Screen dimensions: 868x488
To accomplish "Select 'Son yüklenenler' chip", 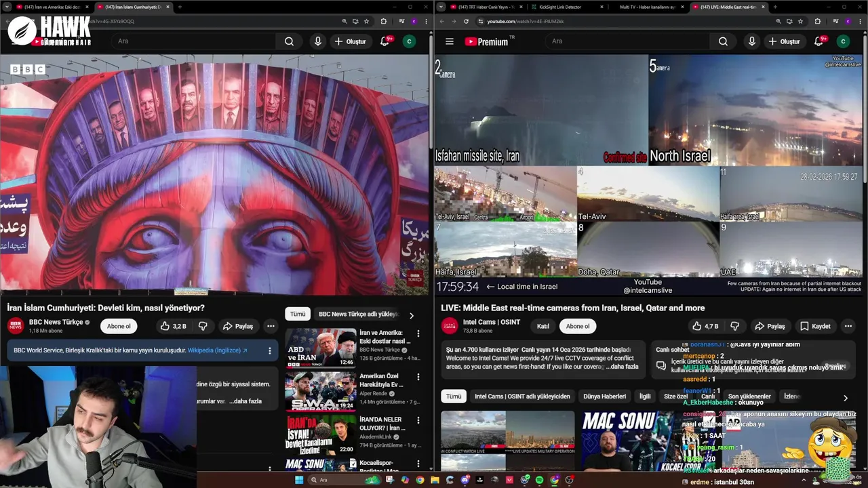I will [749, 396].
